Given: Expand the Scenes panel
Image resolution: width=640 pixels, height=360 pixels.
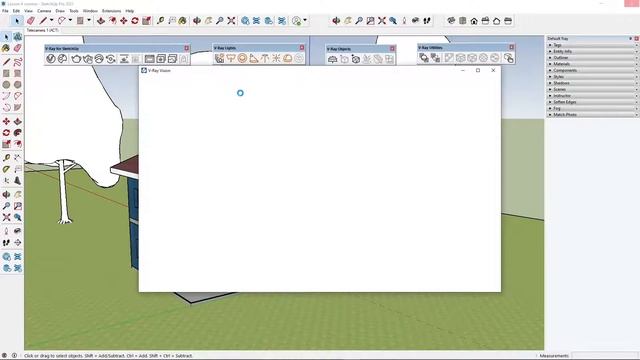Looking at the screenshot, I should click(592, 89).
